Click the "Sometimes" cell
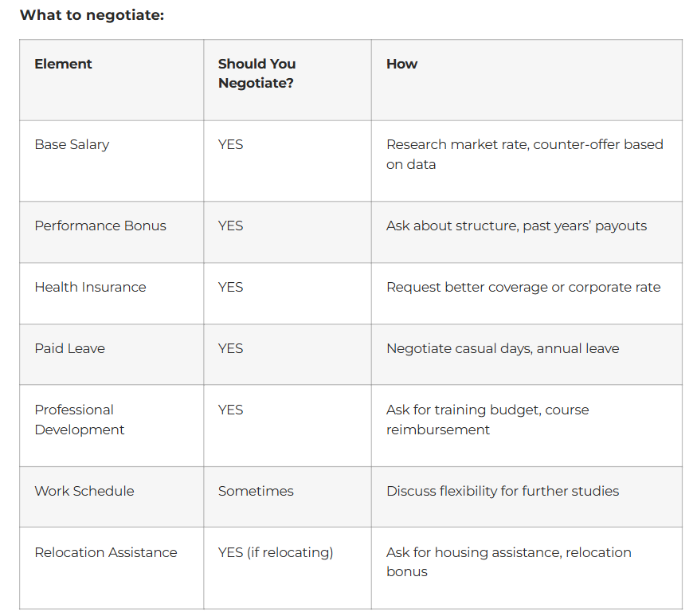 tap(256, 491)
